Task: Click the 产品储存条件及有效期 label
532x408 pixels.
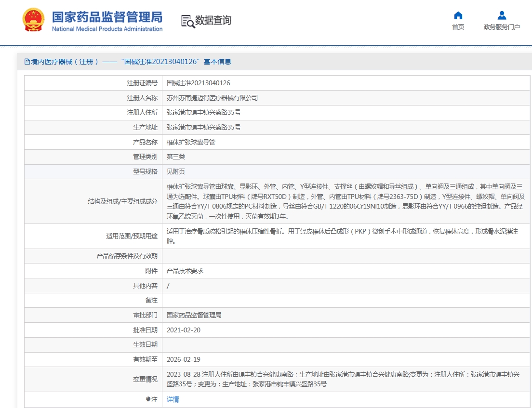Action: pos(127,256)
